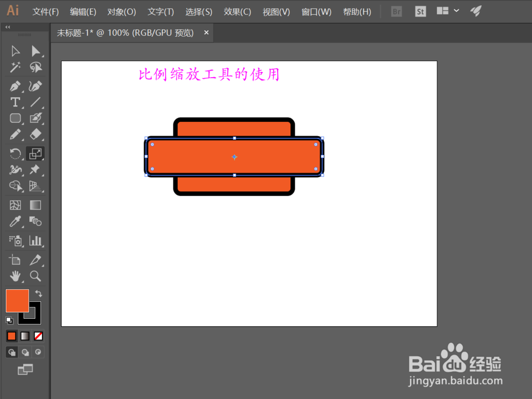Enable Draw Normal mode
Viewport: 532px width, 399px height.
click(12, 352)
